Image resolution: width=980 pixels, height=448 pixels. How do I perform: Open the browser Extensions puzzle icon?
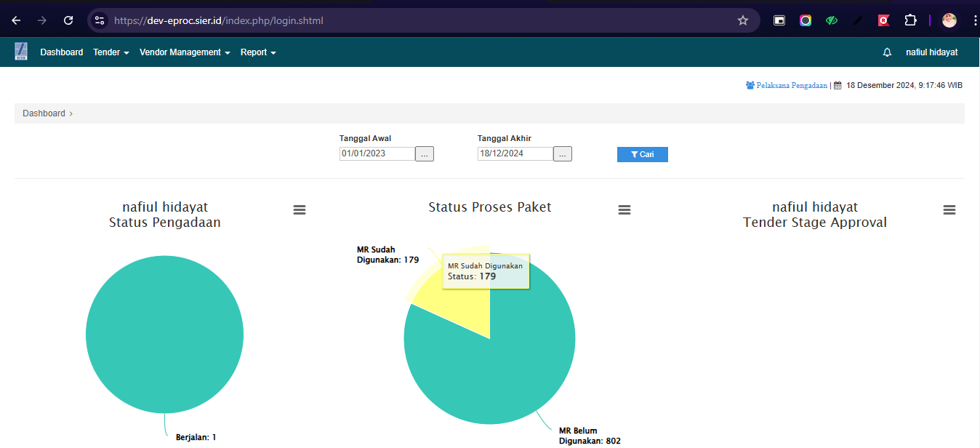point(910,20)
